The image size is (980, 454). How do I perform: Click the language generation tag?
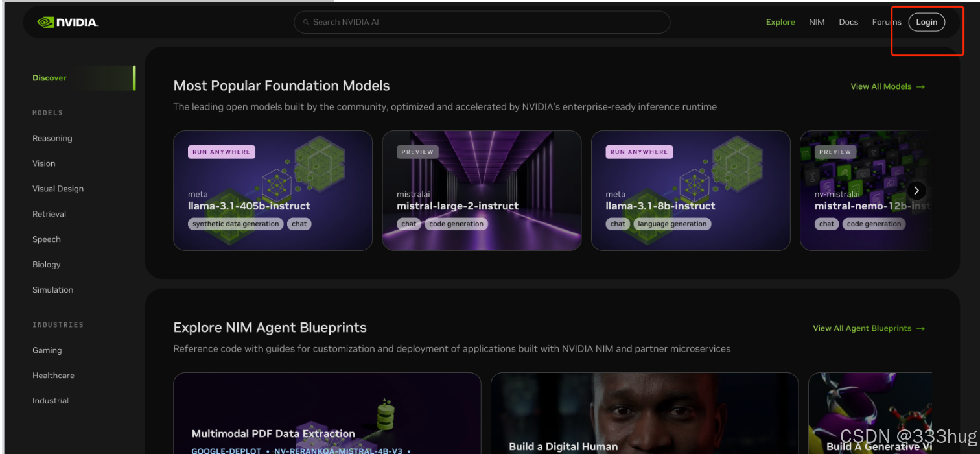click(672, 224)
